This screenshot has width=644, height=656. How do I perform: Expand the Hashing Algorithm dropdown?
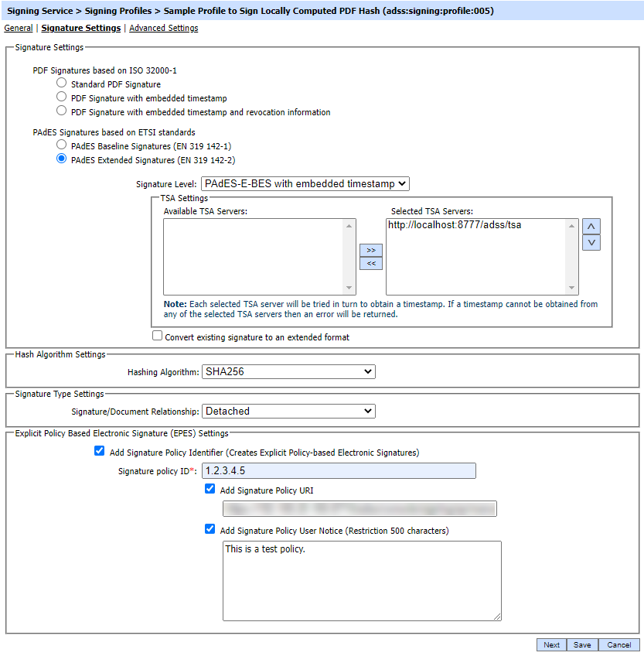tap(288, 372)
